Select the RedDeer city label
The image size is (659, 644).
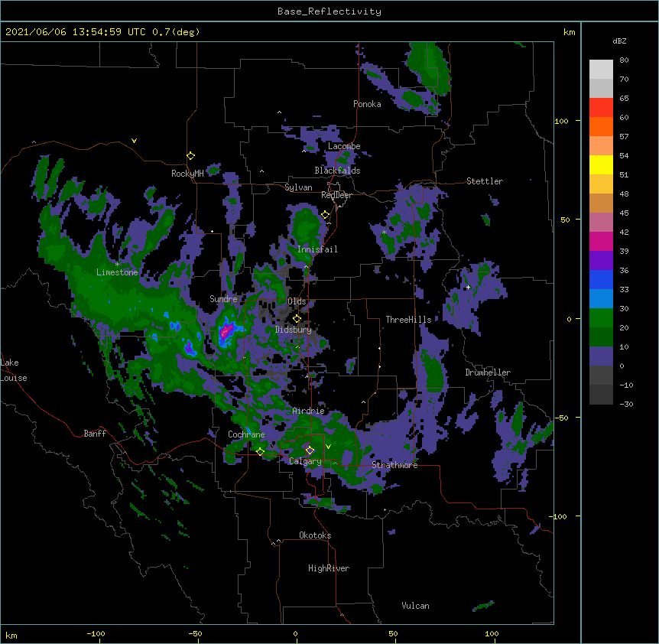pyautogui.click(x=336, y=195)
